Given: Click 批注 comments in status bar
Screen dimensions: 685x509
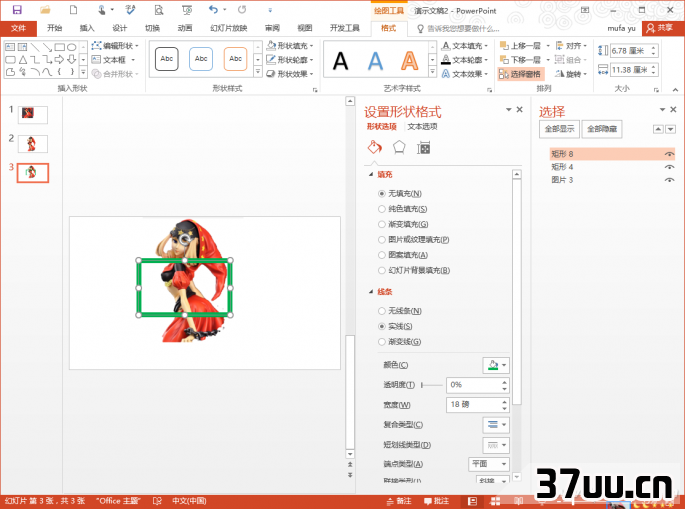Looking at the screenshot, I should (436, 501).
